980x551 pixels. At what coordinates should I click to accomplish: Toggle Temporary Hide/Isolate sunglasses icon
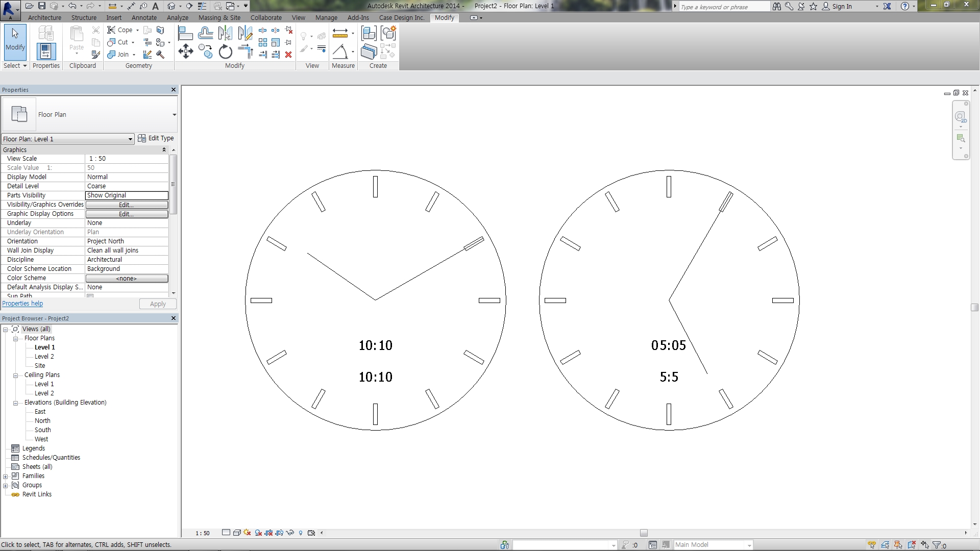tap(290, 533)
